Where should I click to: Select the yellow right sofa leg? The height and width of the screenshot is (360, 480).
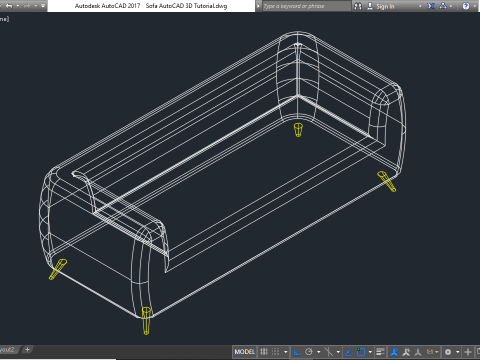pyautogui.click(x=387, y=181)
